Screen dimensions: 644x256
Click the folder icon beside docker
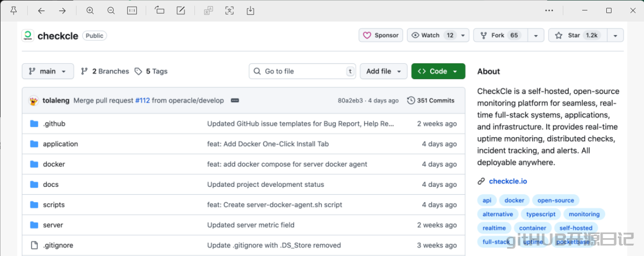click(x=35, y=164)
